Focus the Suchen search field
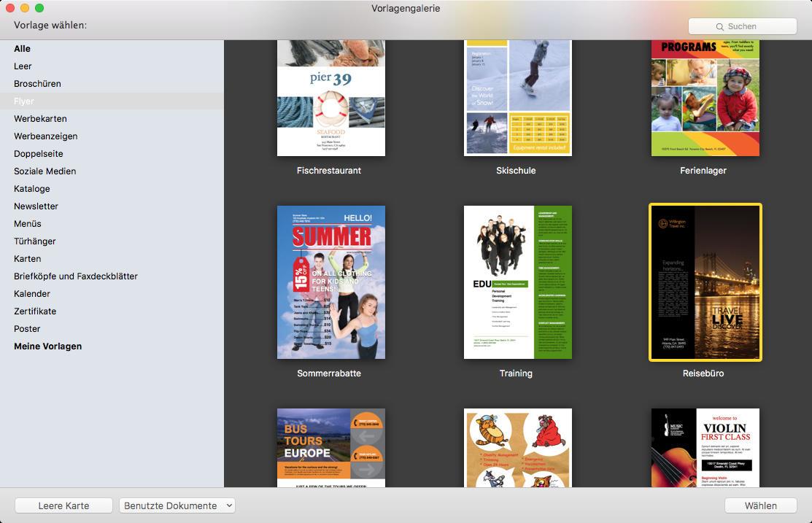 [743, 26]
